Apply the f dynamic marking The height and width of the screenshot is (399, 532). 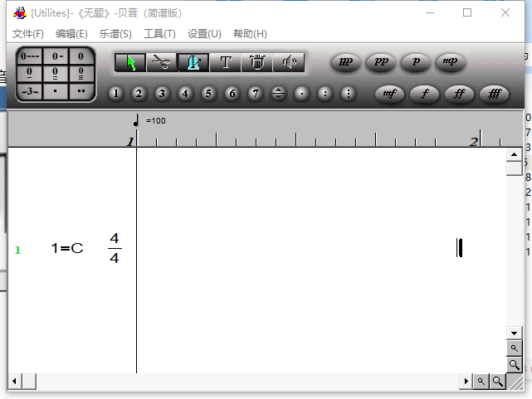424,94
